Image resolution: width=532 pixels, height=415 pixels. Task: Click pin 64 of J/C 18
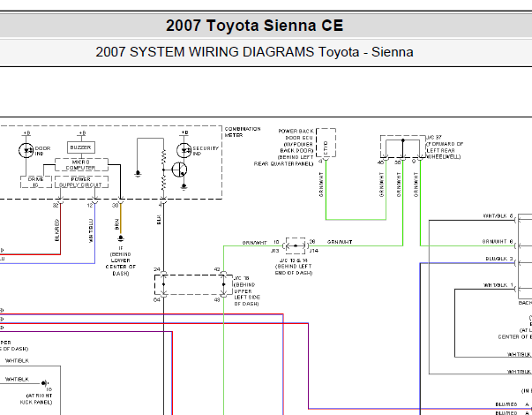[156, 300]
